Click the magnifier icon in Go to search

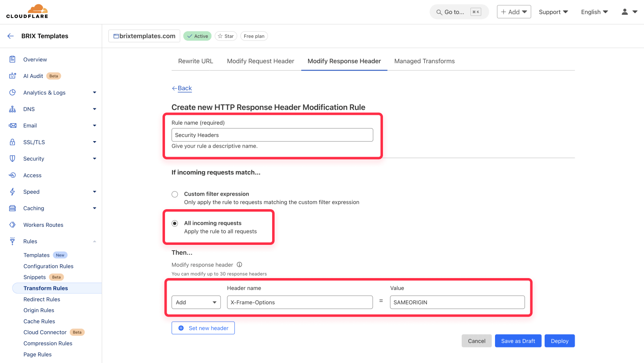[x=439, y=12]
